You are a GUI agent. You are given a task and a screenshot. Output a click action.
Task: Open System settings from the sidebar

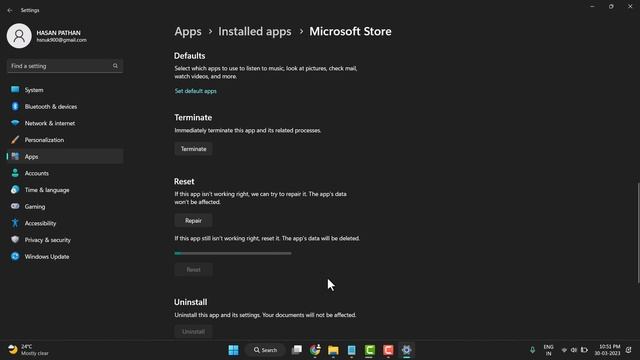65,90
